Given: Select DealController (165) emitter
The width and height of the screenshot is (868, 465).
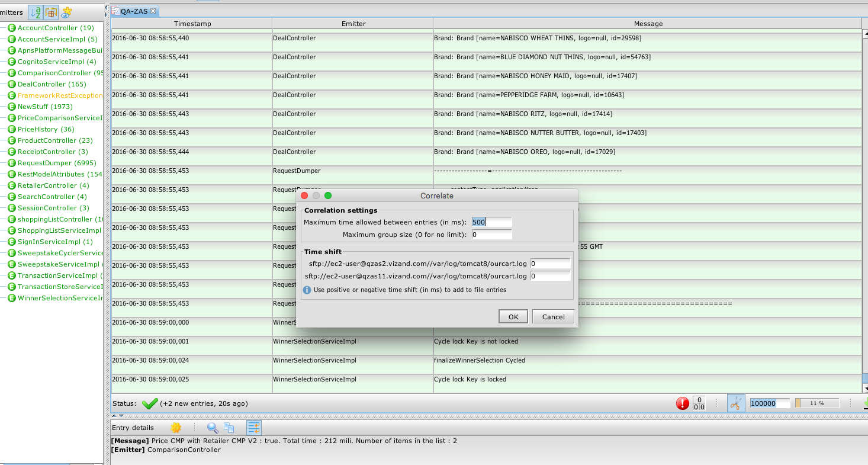Looking at the screenshot, I should (52, 84).
